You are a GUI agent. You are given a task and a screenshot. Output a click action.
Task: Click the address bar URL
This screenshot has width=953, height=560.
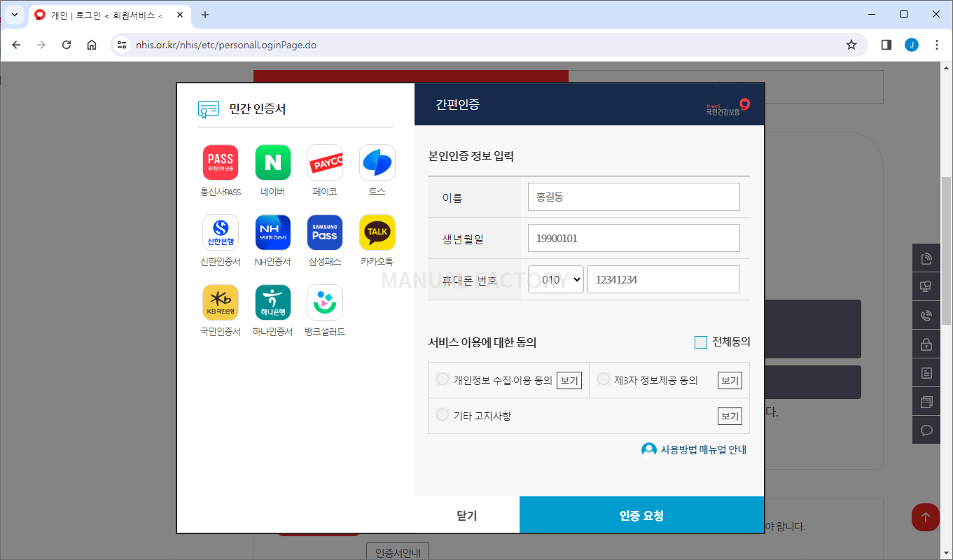pos(226,45)
